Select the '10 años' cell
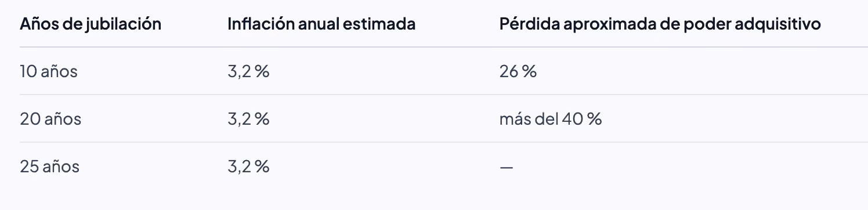This screenshot has height=210, width=868. coord(49,72)
